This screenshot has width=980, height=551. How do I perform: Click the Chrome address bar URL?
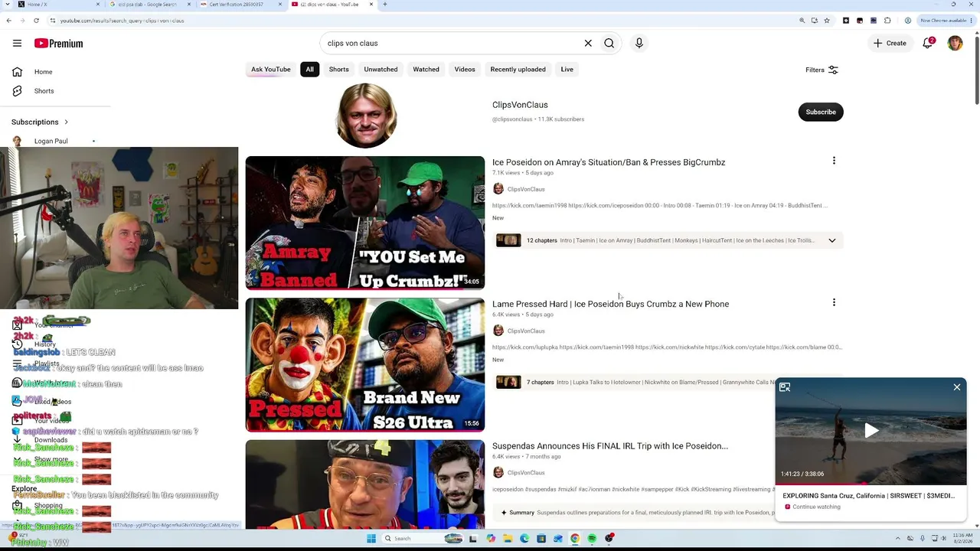pyautogui.click(x=122, y=21)
